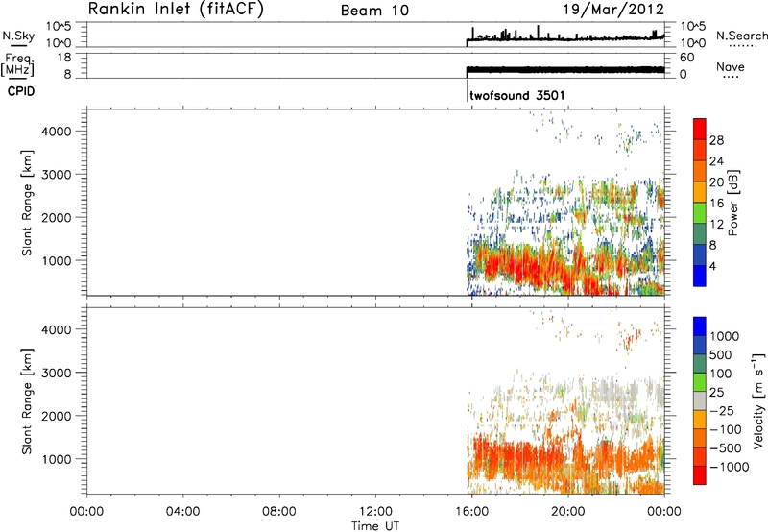Click the '20:00' time axis label
This screenshot has width=768, height=532.
coord(568,512)
